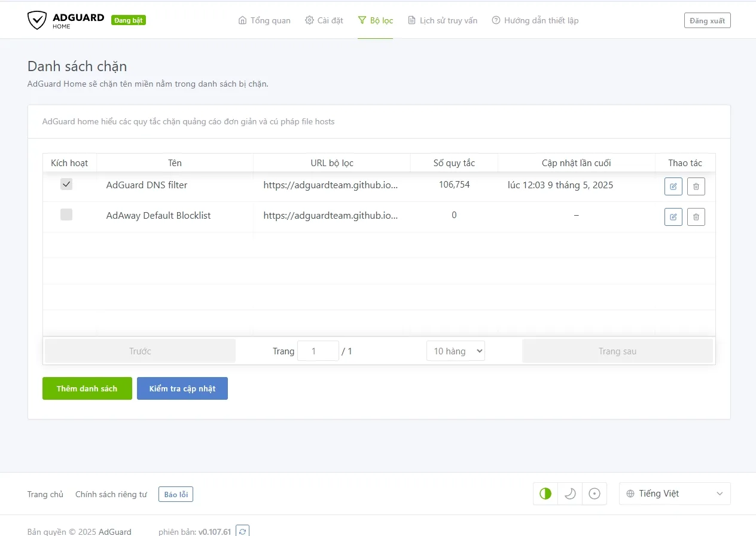Click the AdGuard Home shield logo
This screenshot has height=536, width=756.
(x=36, y=20)
